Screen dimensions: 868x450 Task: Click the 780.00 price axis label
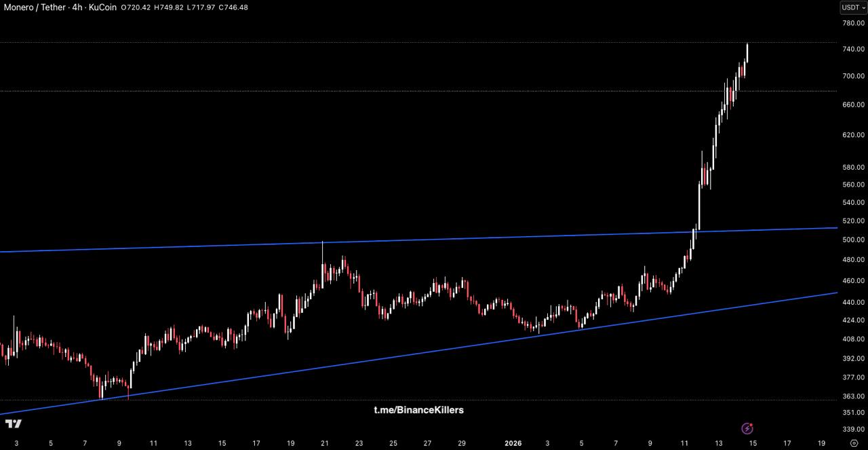click(853, 23)
